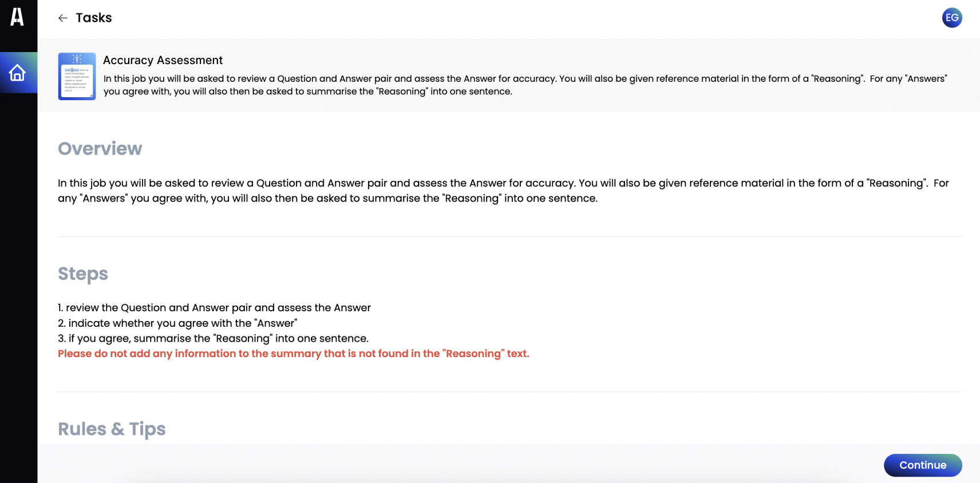Click step 1 about reviewing the pair
This screenshot has height=483, width=980.
click(214, 308)
